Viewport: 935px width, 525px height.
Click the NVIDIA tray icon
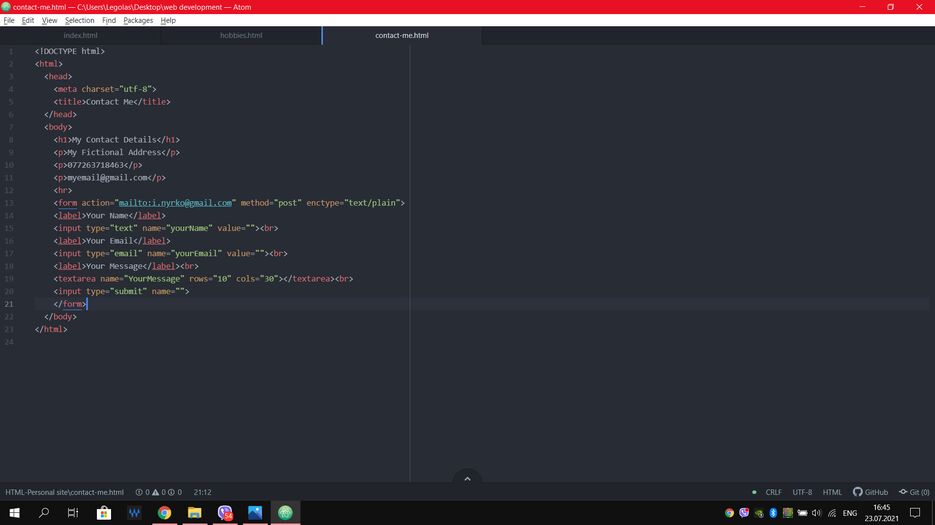coord(758,512)
